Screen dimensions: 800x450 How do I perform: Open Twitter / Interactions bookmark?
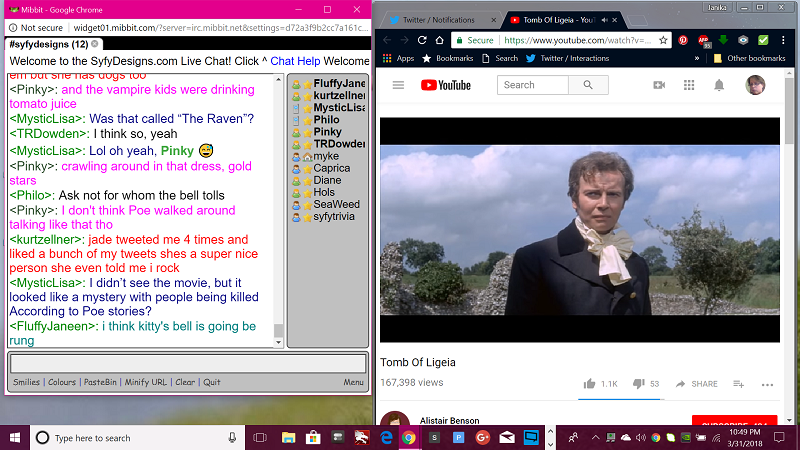[x=567, y=58]
